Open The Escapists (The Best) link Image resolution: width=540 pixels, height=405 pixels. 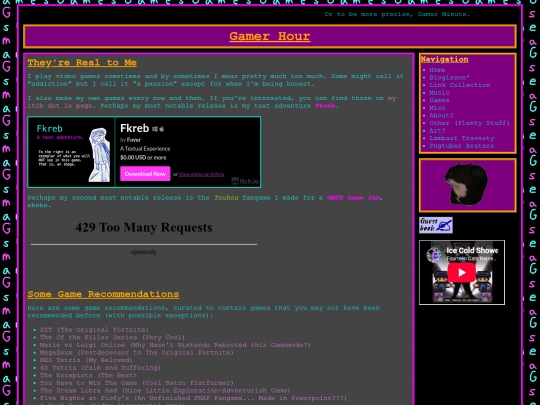coord(88,375)
